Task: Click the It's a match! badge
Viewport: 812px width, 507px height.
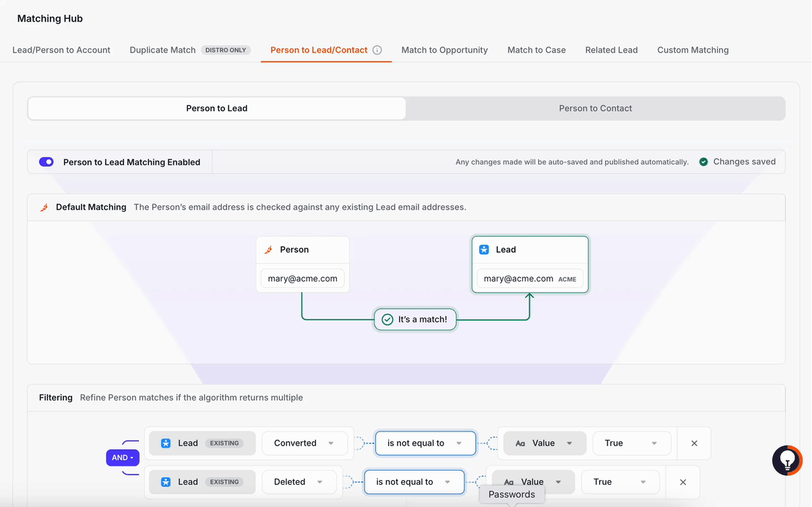Action: pyautogui.click(x=415, y=320)
